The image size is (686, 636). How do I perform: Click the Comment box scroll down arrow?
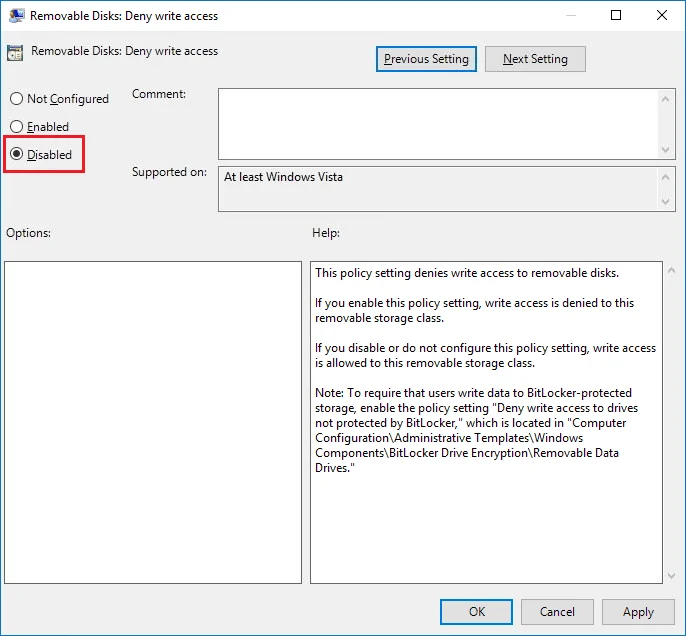tap(665, 150)
